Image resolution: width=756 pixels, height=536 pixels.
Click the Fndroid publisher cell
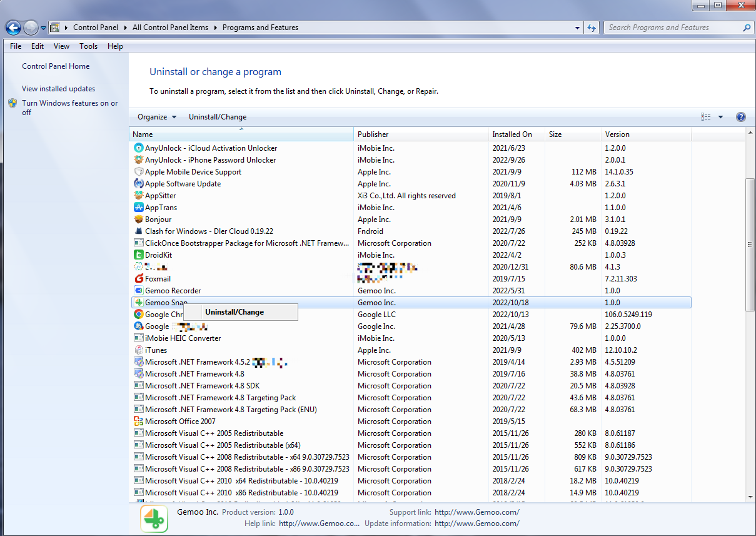[371, 231]
